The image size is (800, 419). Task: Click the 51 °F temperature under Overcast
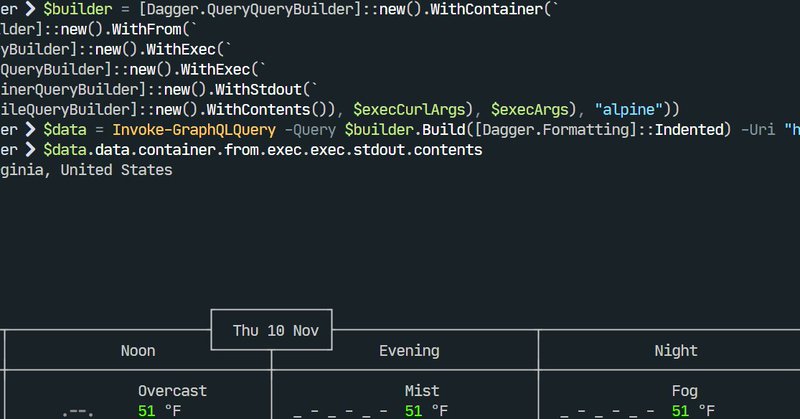click(159, 411)
